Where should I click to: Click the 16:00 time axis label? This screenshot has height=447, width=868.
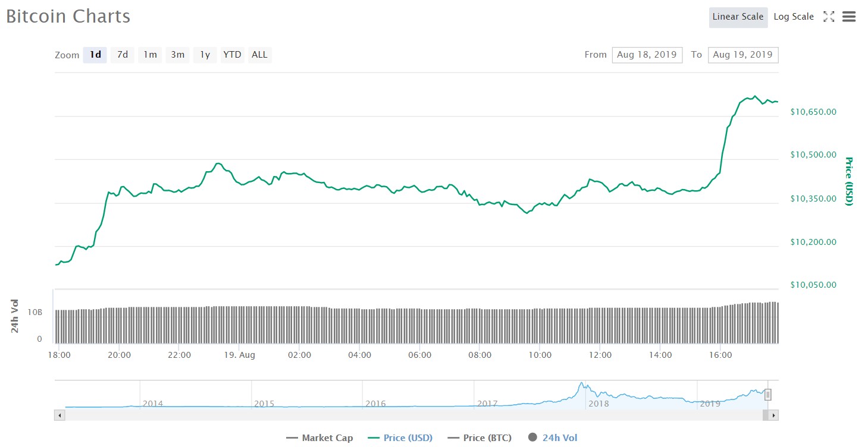pos(720,355)
